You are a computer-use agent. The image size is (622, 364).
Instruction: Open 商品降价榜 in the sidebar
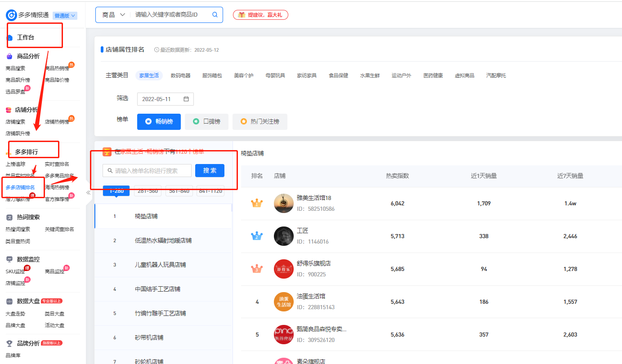point(57,80)
